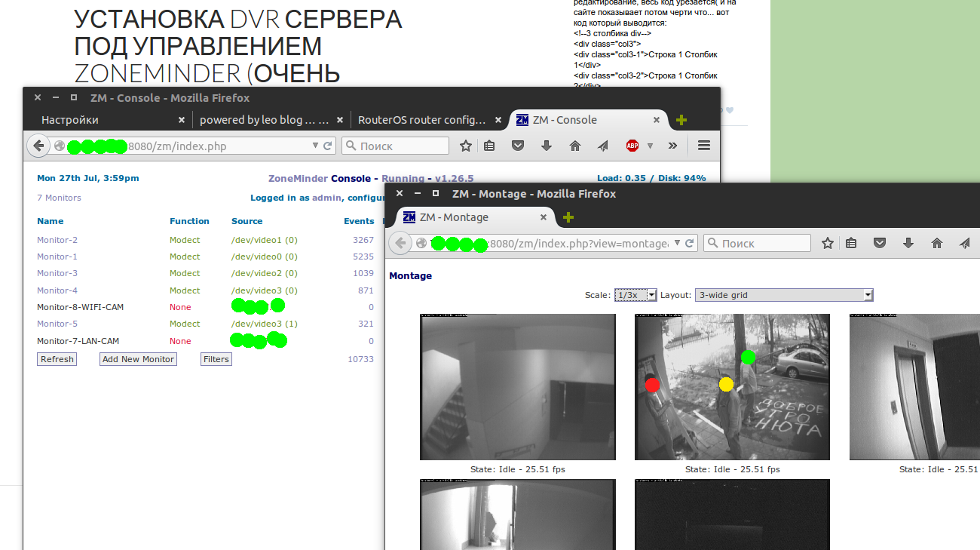Expand the Montage address bar history dropdown
This screenshot has height=550, width=980.
(677, 243)
